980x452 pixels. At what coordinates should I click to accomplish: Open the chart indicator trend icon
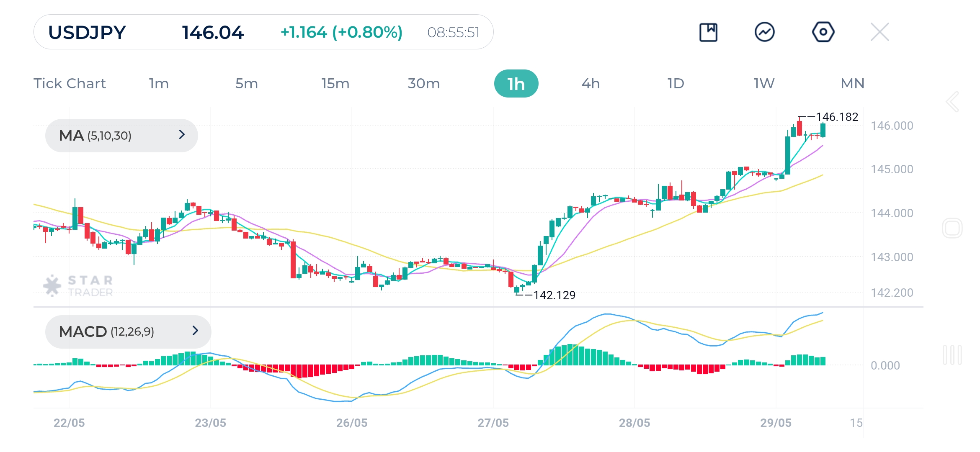(x=764, y=32)
